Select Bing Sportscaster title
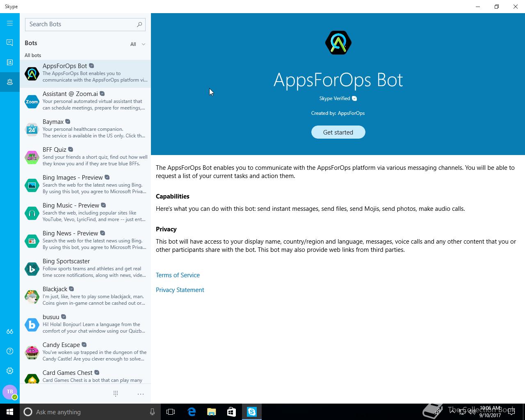 pos(66,261)
